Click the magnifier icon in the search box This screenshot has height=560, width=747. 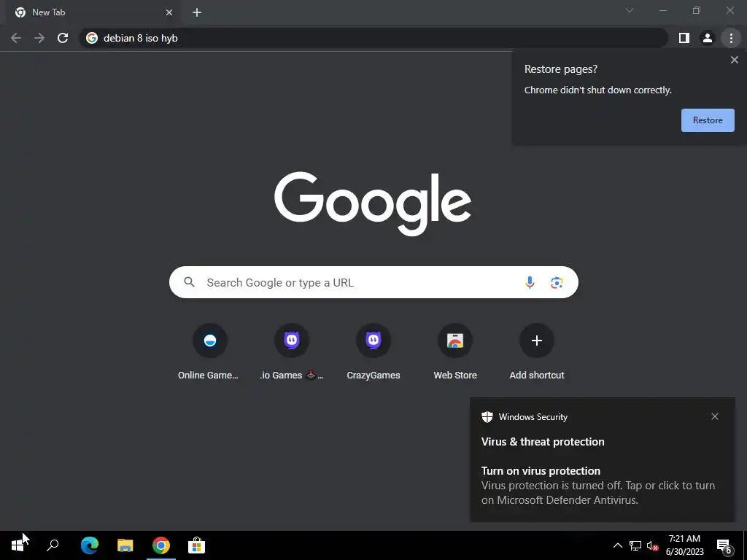coord(189,282)
